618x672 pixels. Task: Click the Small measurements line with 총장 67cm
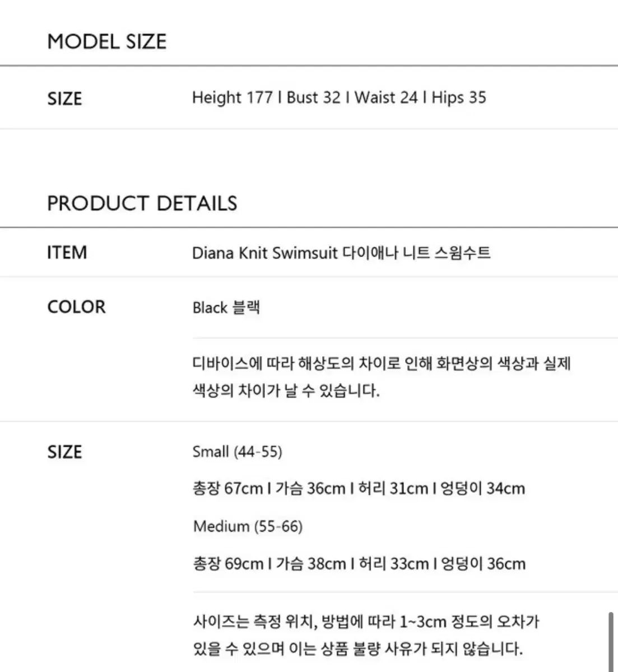359,488
